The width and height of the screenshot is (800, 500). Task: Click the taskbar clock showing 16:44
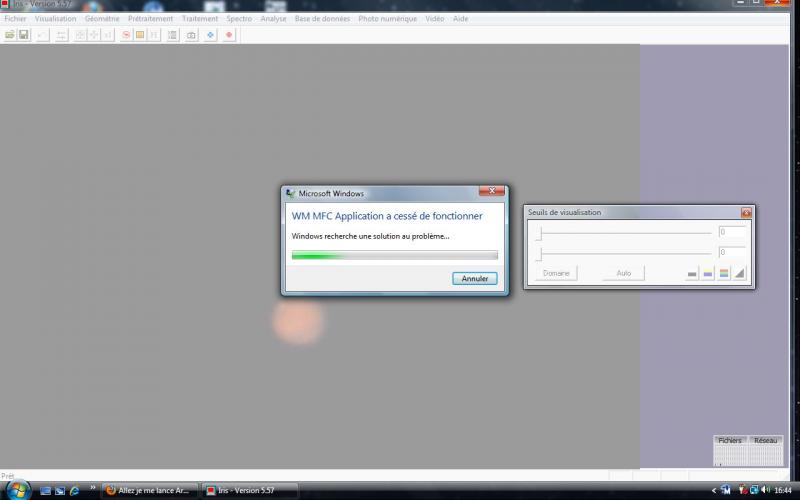click(x=783, y=490)
